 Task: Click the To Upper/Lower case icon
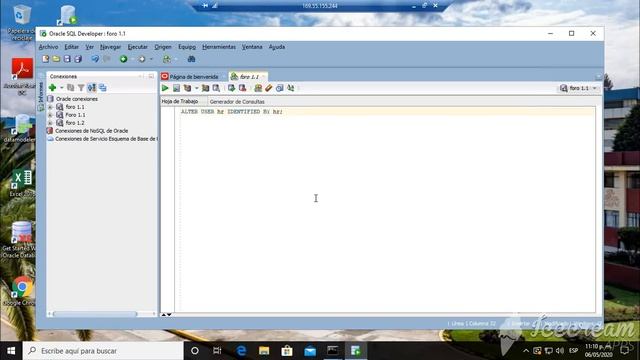(x=291, y=88)
